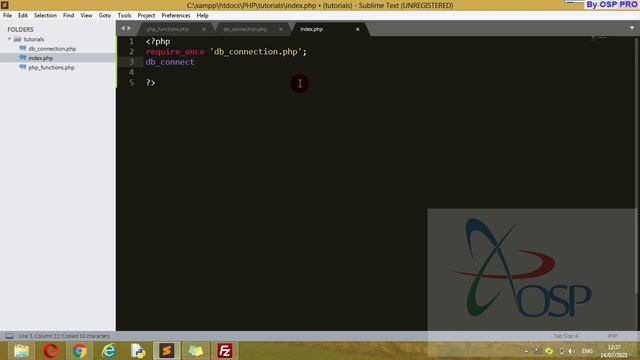Screen dimensions: 640x360
Task: Open the Tab Size selector
Action: [x=566, y=336]
